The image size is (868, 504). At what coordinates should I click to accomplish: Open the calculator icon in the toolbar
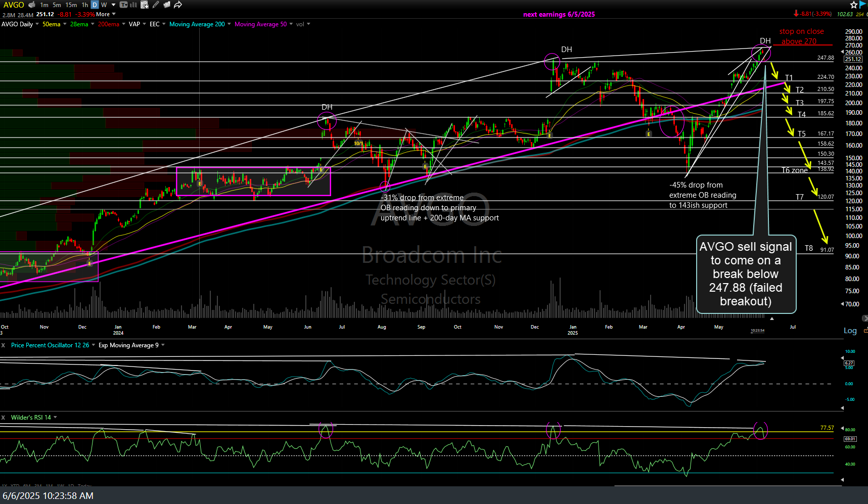coord(144,5)
